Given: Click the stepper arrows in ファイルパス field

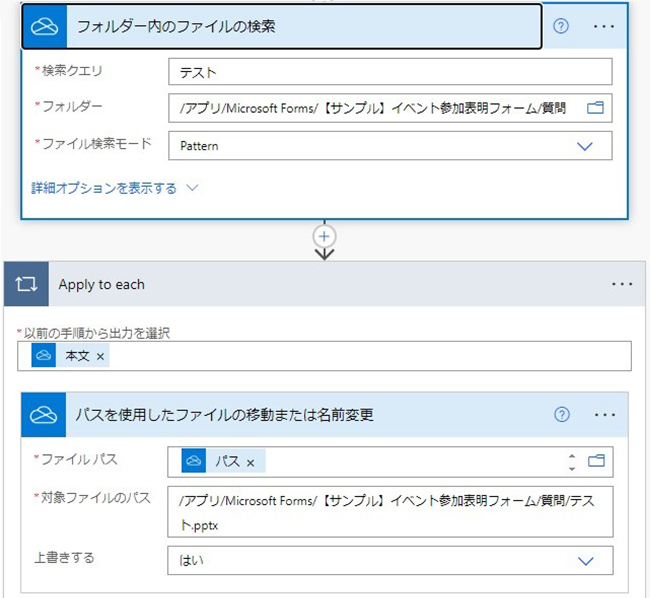Looking at the screenshot, I should click(572, 462).
